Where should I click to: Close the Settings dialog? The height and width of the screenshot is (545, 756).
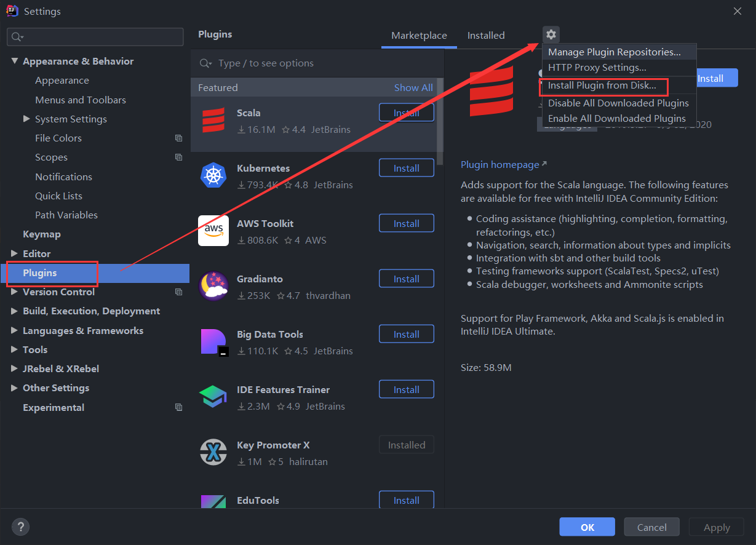click(738, 11)
